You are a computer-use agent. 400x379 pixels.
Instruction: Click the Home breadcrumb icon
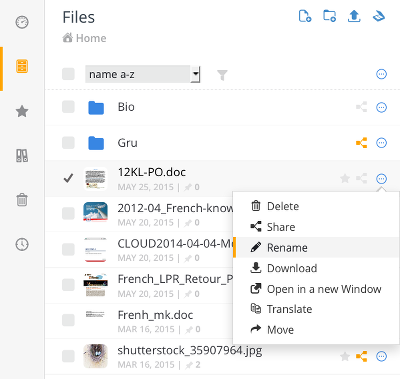68,38
